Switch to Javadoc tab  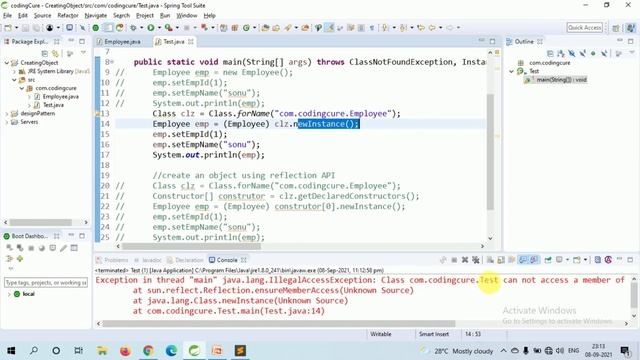click(152, 260)
